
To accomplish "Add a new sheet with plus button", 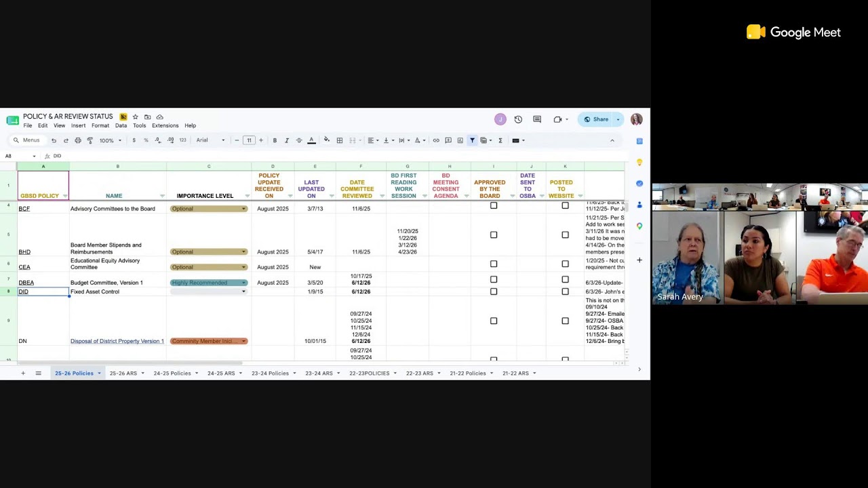I will [x=22, y=373].
